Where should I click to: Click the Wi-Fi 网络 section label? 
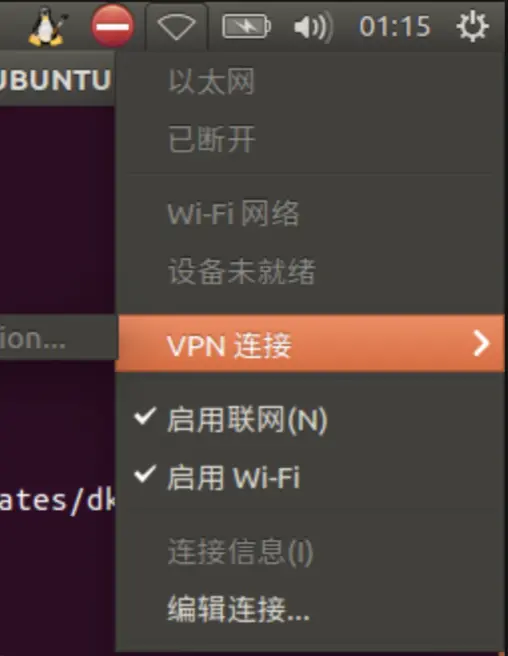(233, 213)
